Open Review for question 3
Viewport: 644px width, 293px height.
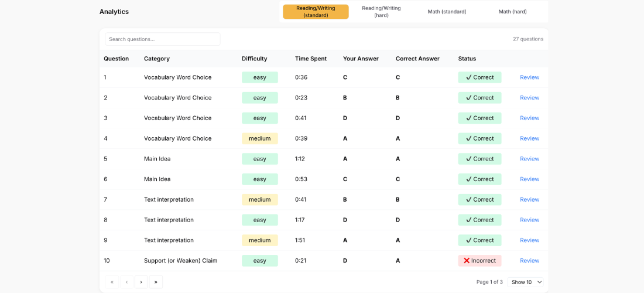529,118
